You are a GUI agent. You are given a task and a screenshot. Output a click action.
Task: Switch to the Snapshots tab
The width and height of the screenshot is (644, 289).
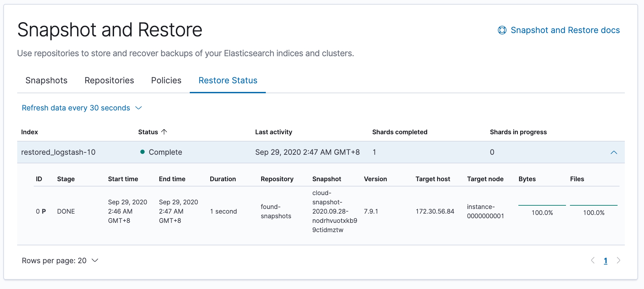[46, 80]
